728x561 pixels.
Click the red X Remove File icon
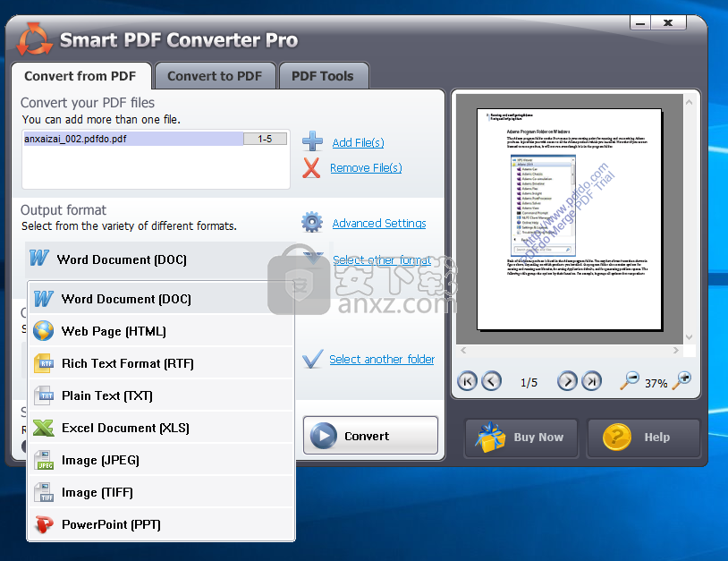pos(311,167)
